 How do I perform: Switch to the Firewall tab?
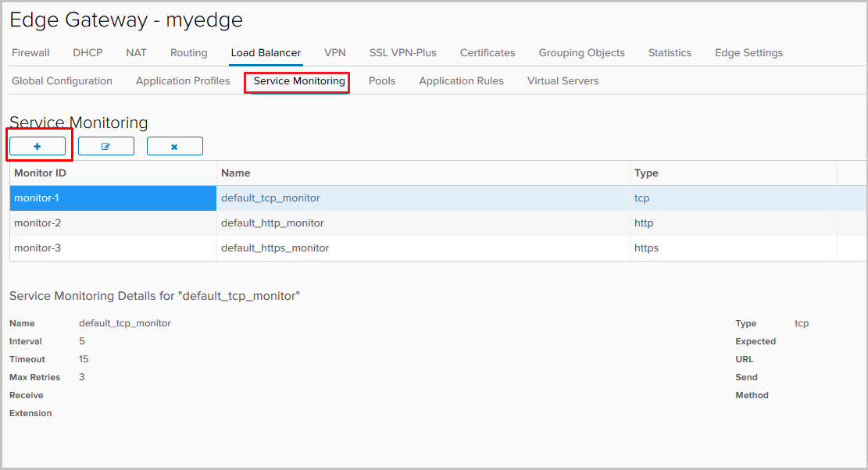(30, 52)
